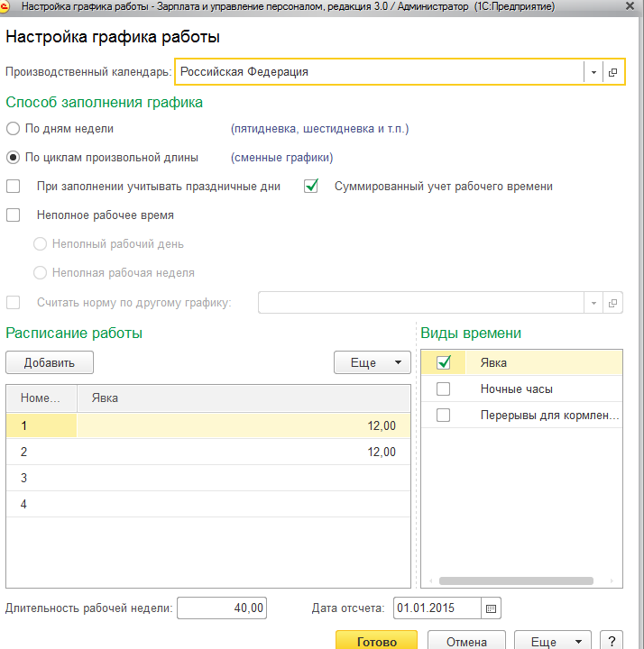Open the bottom 'Еще' dropdown next to Отмена
This screenshot has height=649, width=644.
(x=553, y=642)
